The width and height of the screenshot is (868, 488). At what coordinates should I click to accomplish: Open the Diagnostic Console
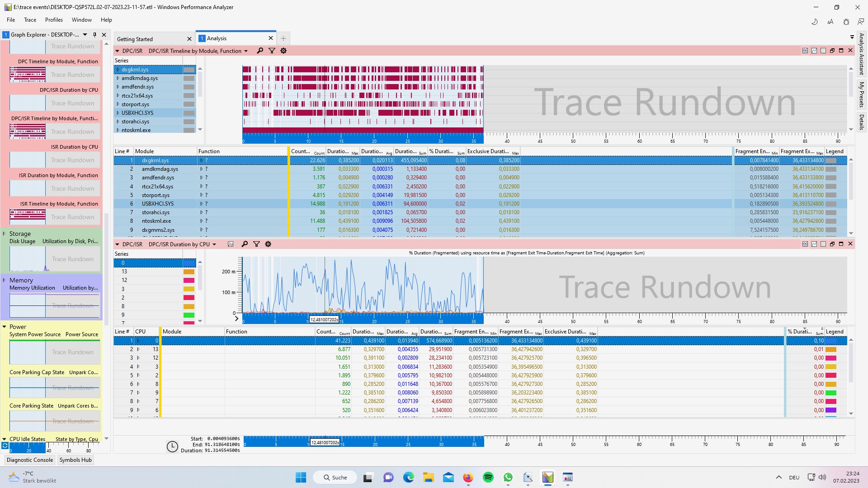[x=30, y=460]
